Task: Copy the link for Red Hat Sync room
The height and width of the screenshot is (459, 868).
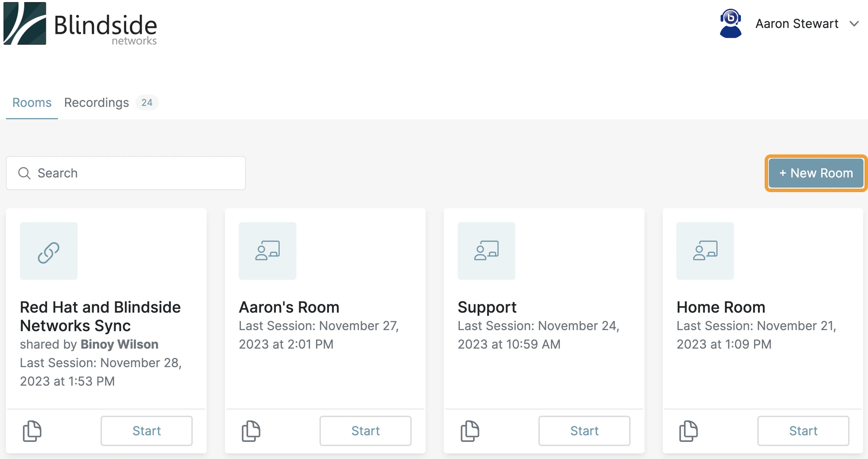Action: 32,431
